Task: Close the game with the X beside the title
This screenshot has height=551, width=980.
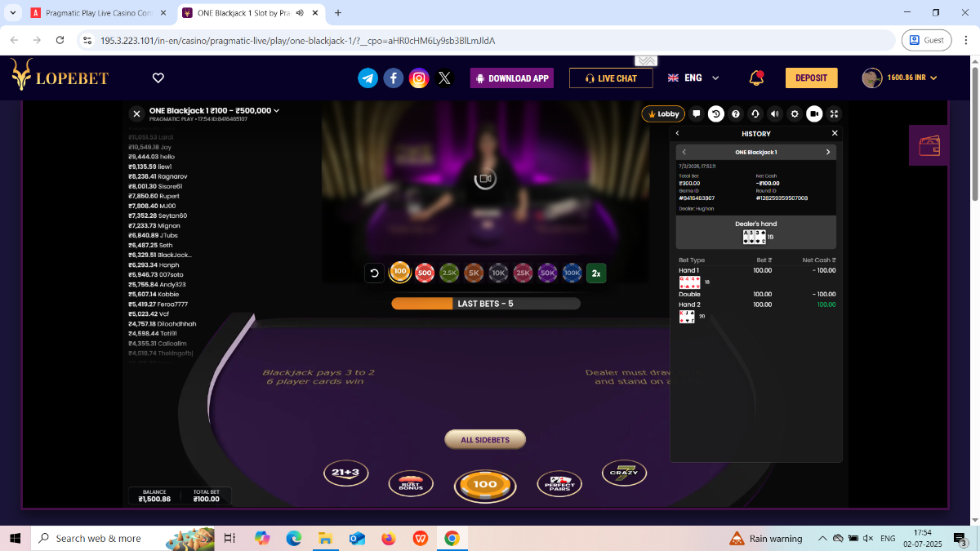Action: pyautogui.click(x=137, y=114)
